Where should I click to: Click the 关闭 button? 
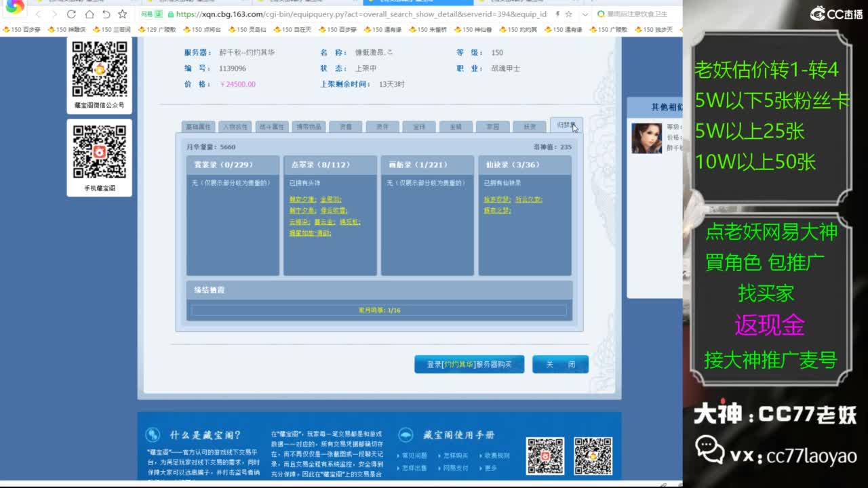[560, 365]
